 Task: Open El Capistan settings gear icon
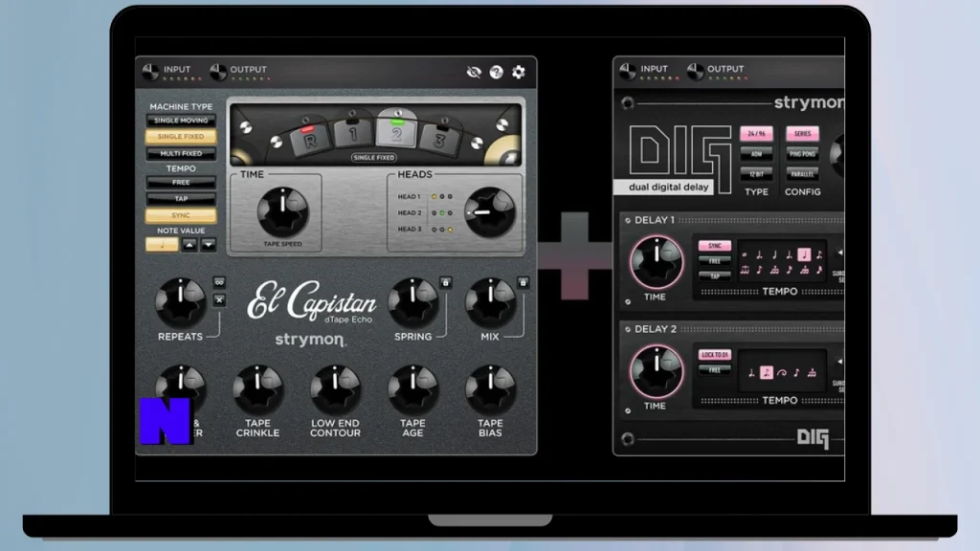518,72
